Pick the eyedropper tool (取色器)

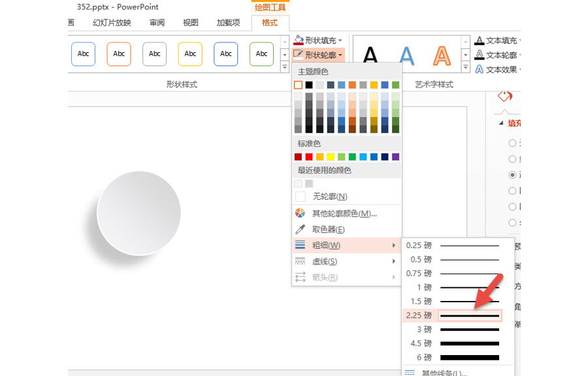301,229
